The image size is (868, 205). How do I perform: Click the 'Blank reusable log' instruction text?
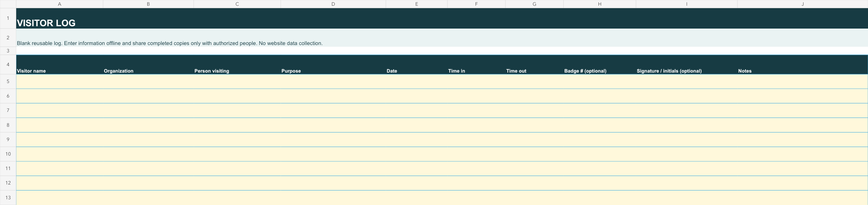[x=170, y=43]
